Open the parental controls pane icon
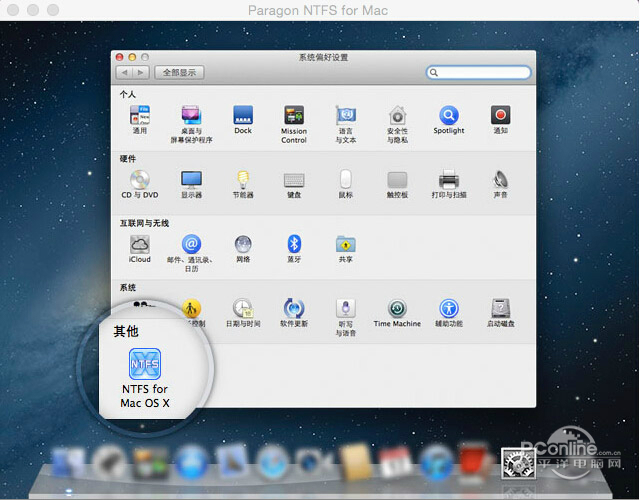Viewport: 641px width, 500px height. 191,309
